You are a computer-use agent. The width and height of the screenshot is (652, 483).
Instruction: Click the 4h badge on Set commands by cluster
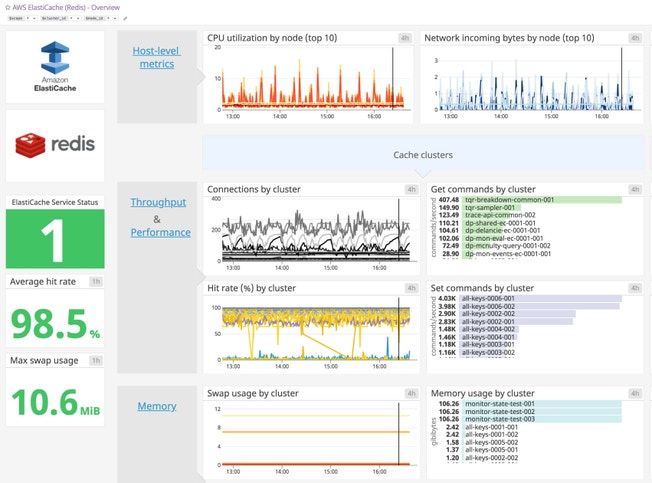coord(635,288)
